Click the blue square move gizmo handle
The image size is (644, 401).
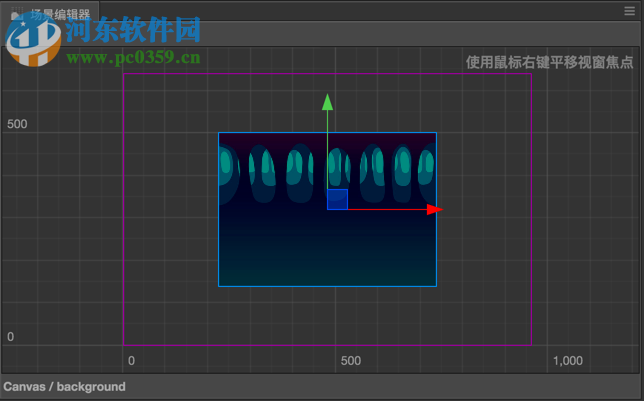pyautogui.click(x=338, y=200)
